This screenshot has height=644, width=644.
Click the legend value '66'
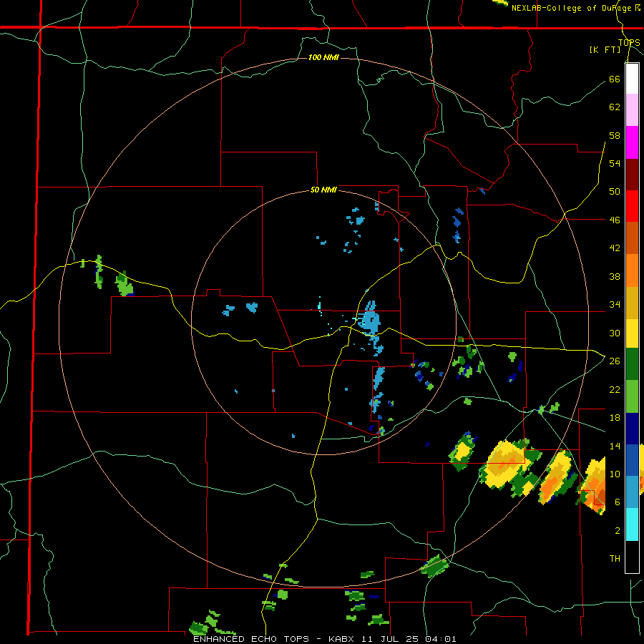[x=615, y=79]
